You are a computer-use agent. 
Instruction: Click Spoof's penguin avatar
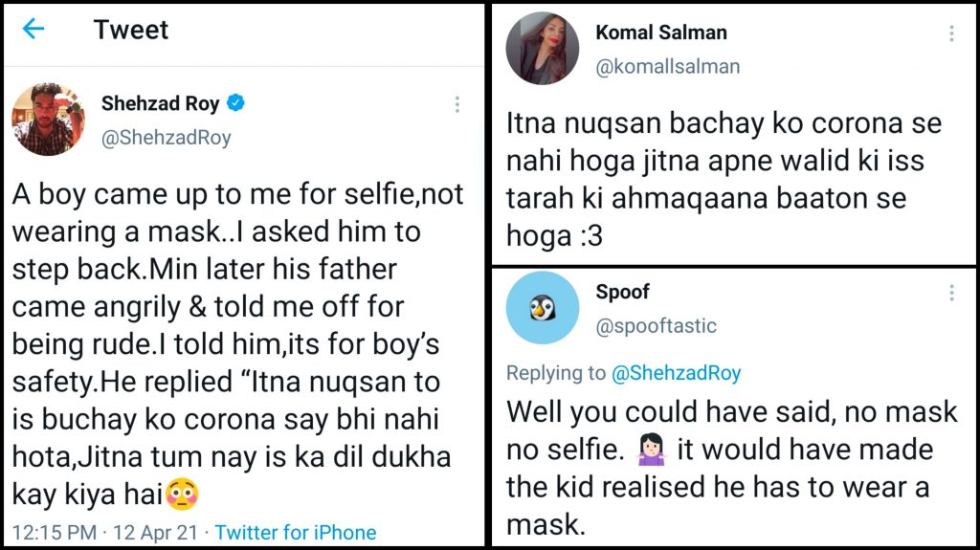[542, 307]
